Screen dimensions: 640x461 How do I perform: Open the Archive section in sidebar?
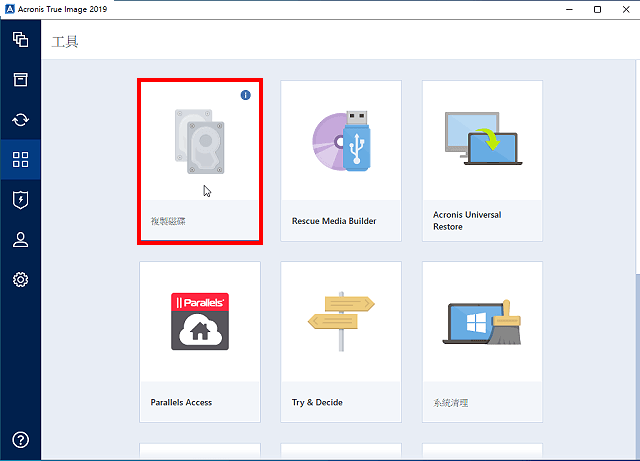point(20,80)
